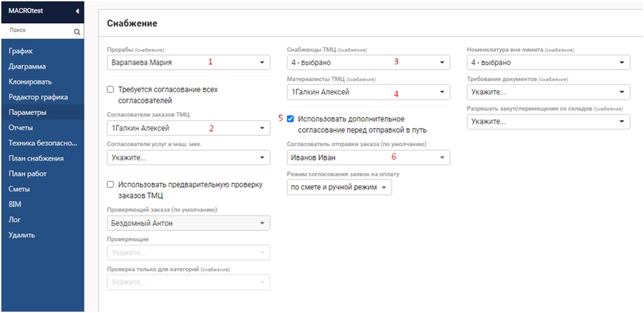Open the Сметы section

[21, 189]
